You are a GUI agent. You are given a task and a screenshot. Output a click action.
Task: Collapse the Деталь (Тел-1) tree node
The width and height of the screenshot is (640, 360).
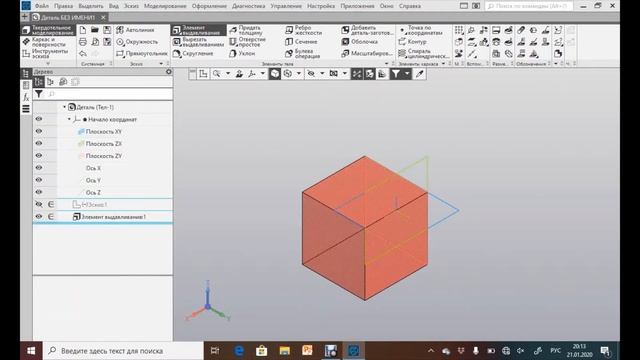(x=64, y=107)
